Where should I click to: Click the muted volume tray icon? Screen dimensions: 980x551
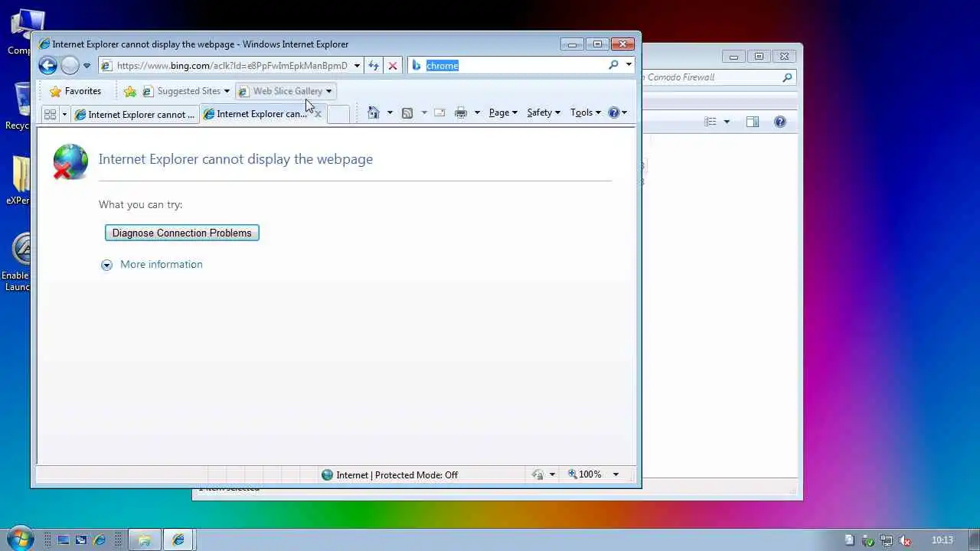point(905,540)
